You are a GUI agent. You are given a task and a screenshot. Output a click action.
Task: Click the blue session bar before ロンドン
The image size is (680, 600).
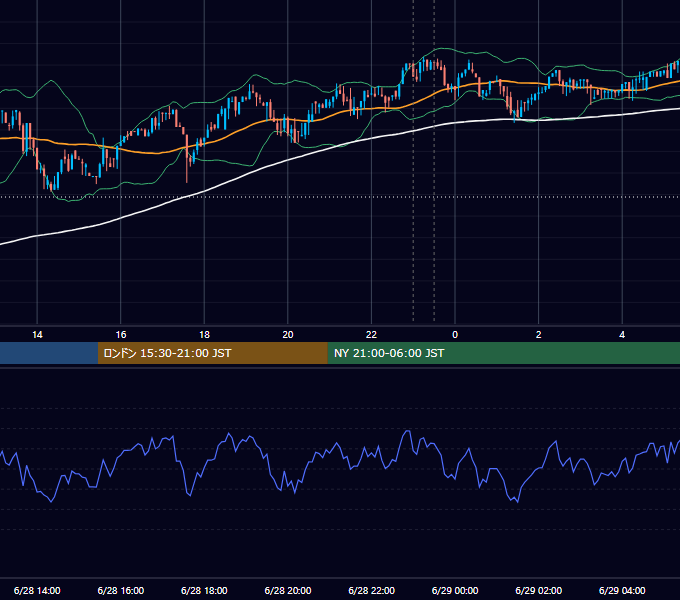[49, 353]
